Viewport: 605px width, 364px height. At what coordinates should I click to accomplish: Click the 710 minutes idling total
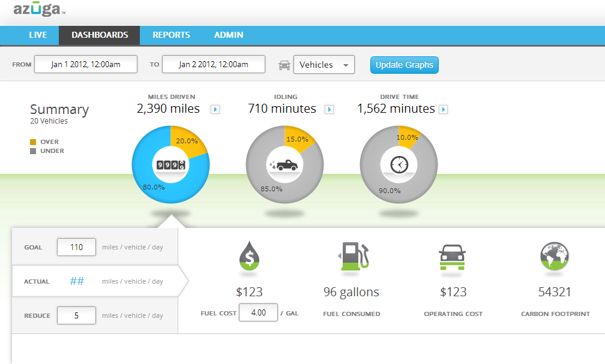[282, 109]
